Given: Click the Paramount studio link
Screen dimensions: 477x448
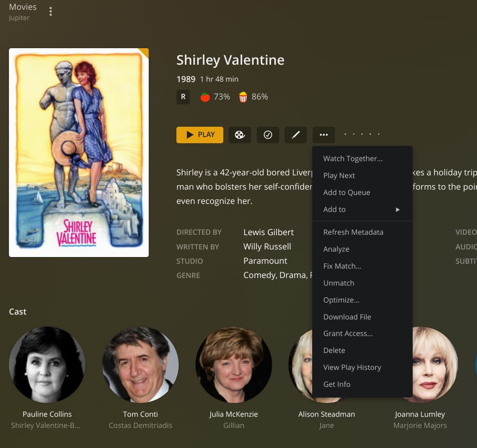Looking at the screenshot, I should click(x=265, y=261).
